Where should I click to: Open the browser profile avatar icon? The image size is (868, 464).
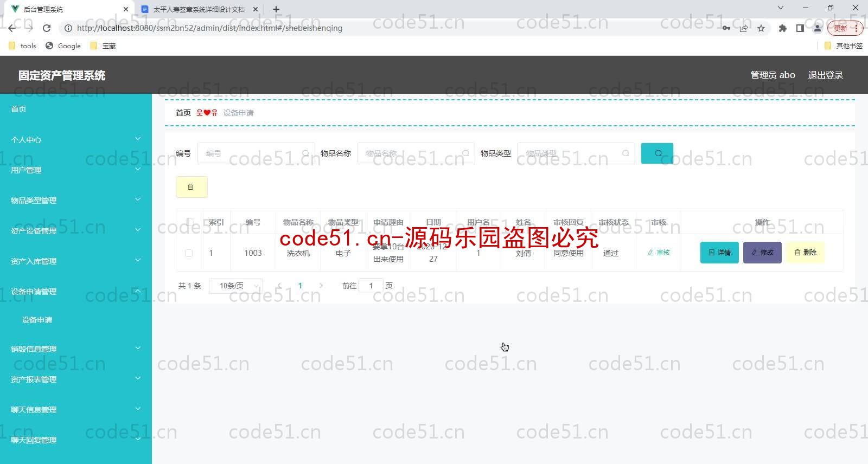(817, 28)
